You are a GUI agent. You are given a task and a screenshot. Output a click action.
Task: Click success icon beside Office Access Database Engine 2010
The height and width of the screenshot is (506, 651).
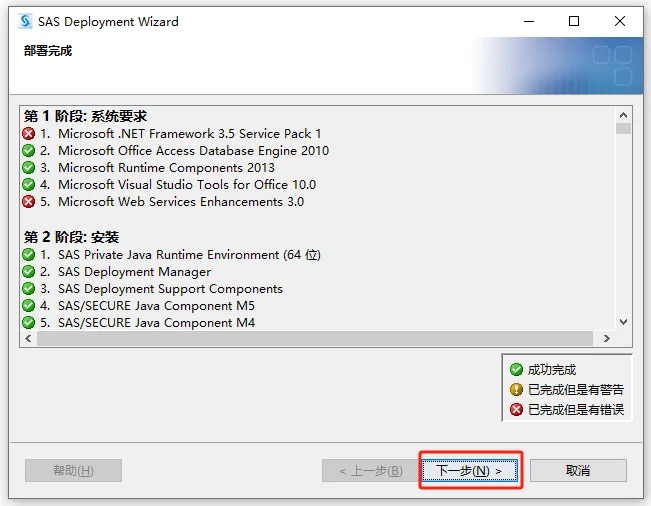(x=29, y=151)
